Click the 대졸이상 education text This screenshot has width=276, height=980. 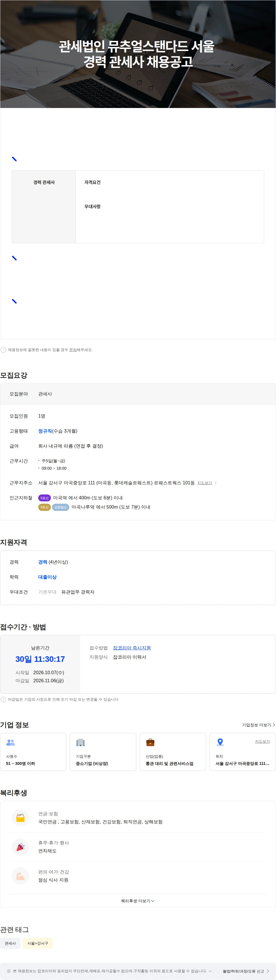(47, 577)
